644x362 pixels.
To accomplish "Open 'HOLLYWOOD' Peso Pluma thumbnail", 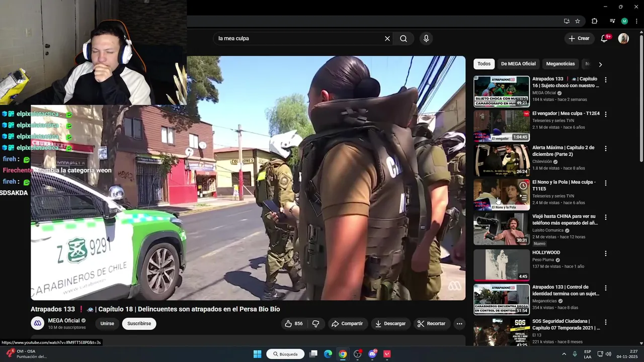I will coord(502,265).
